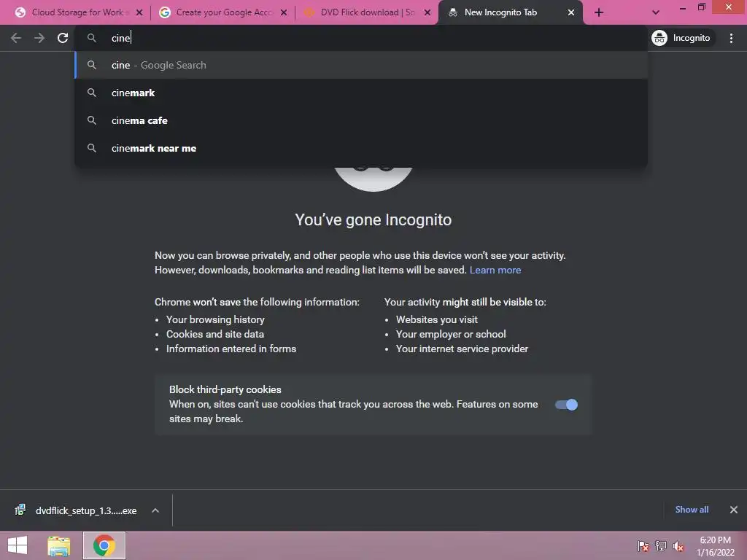Open File Explorer from taskbar
Screen dimensions: 747x560
point(59,545)
